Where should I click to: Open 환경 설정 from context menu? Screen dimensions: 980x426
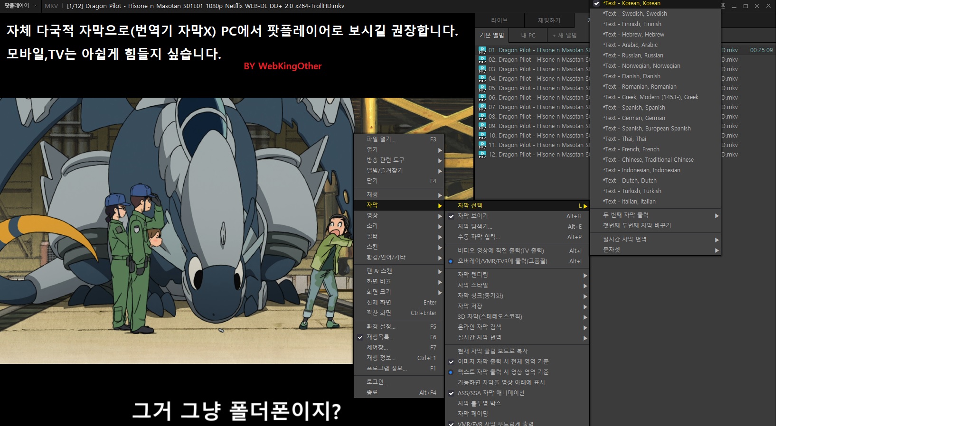pos(399,326)
